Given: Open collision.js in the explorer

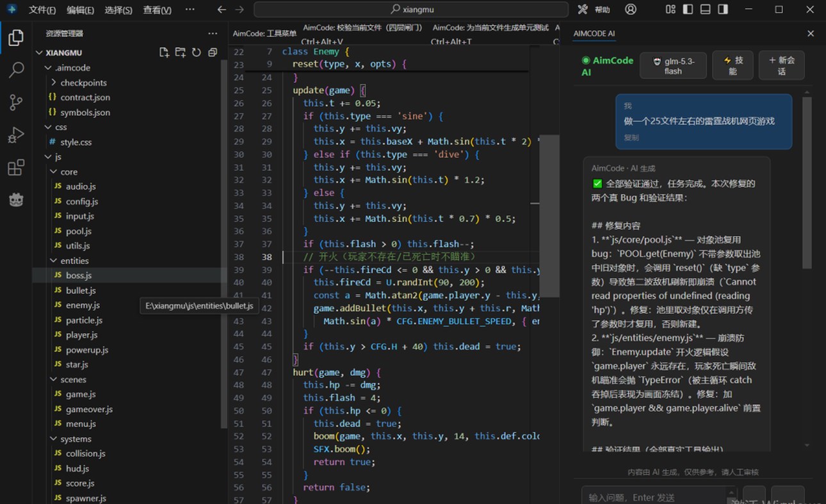Looking at the screenshot, I should coord(86,453).
